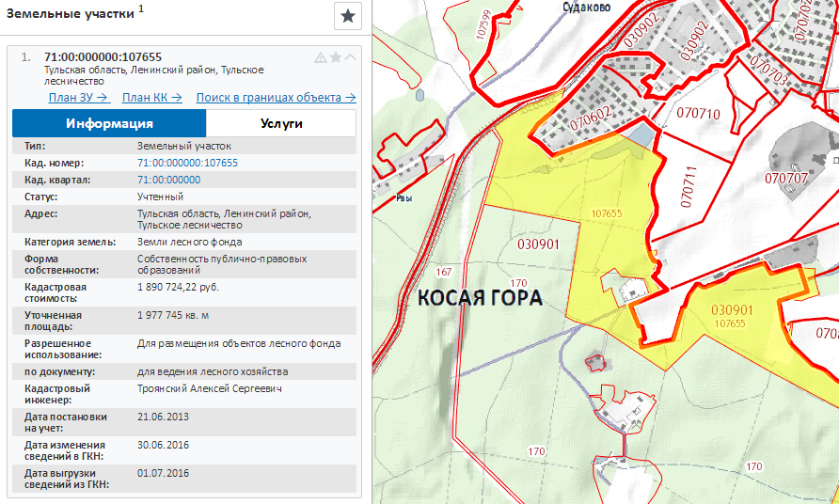839x504 pixels.
Task: Click the Земельные участки heading
Action: [70, 13]
